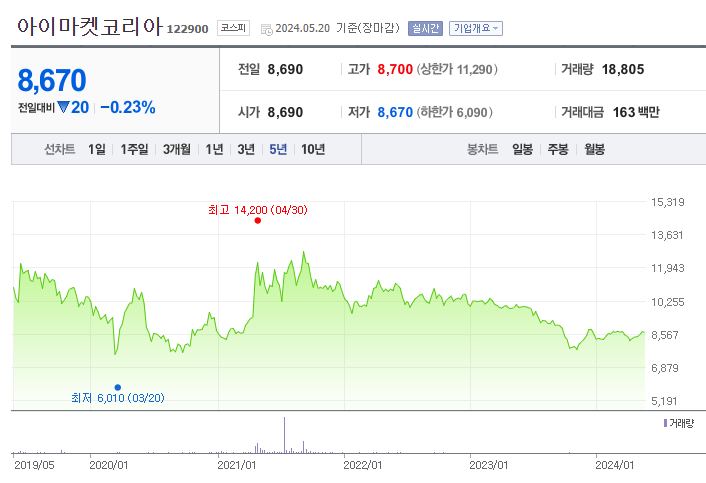Click the 선차트 label

[59, 149]
